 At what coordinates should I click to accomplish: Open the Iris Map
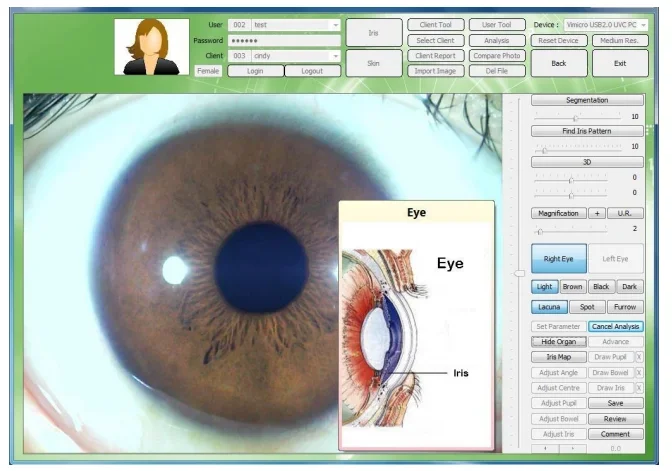[559, 357]
